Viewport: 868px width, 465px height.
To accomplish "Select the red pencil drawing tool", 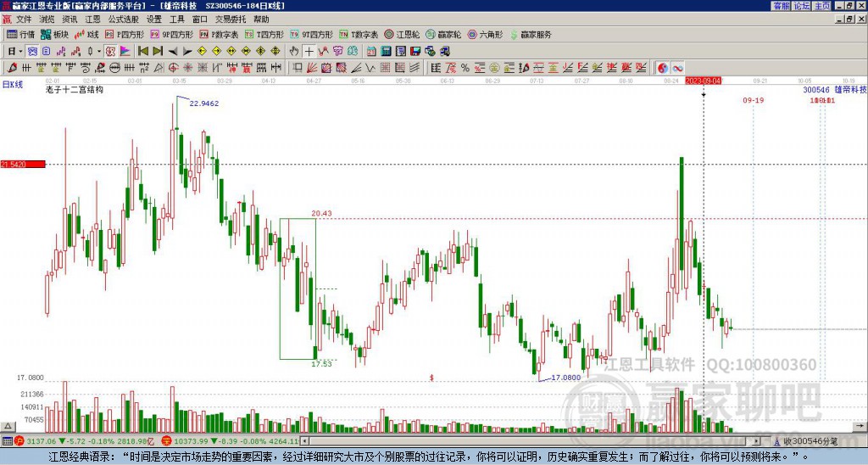I will coord(11,68).
